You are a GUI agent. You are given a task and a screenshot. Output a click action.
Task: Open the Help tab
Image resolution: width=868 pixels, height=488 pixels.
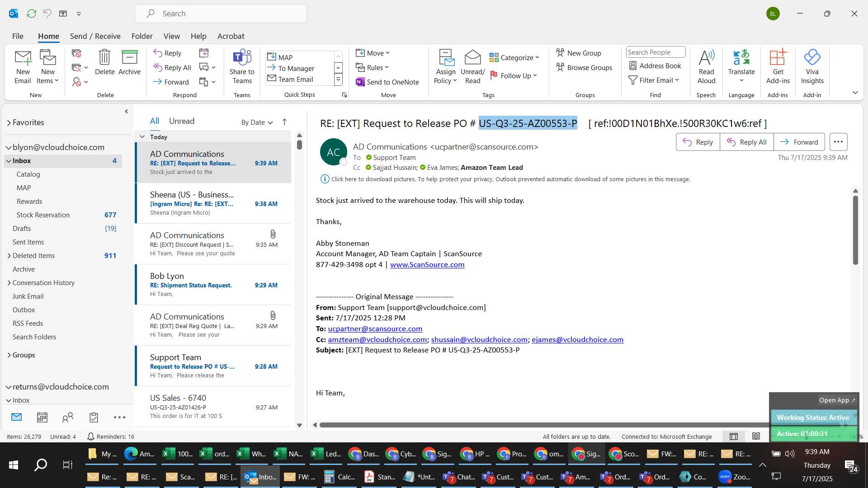tap(198, 36)
